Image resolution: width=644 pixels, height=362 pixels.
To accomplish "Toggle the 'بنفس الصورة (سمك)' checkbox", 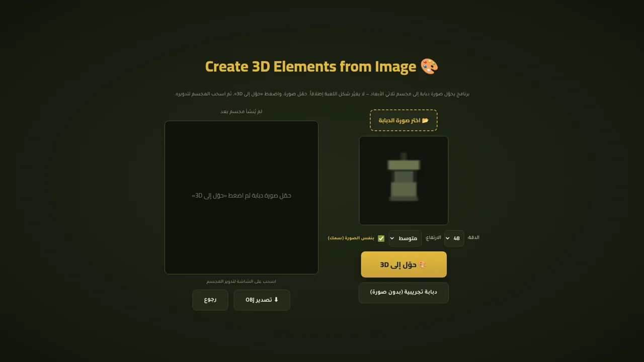I will tap(381, 238).
